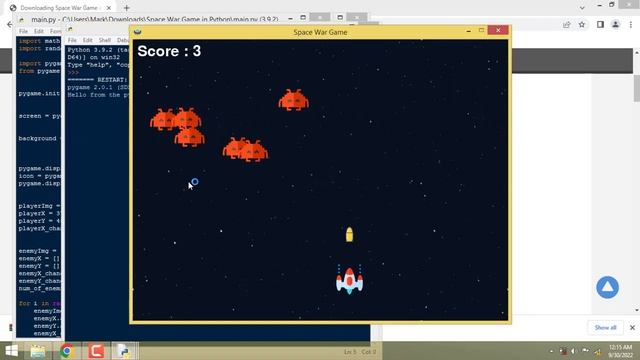Click Show all in the downloads bar
The width and height of the screenshot is (640, 360).
click(x=605, y=327)
